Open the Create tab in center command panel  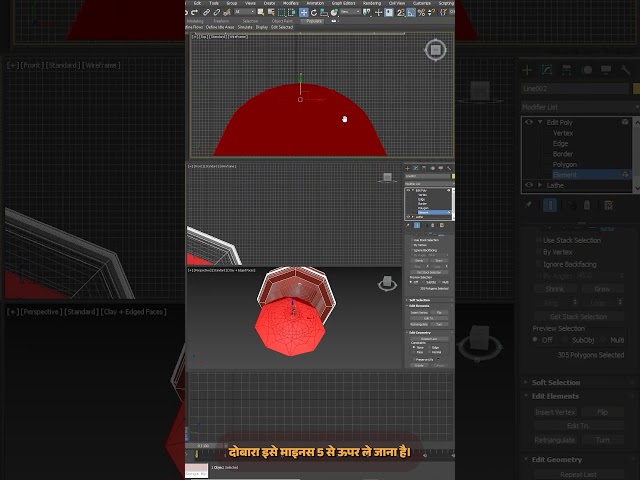point(407,168)
